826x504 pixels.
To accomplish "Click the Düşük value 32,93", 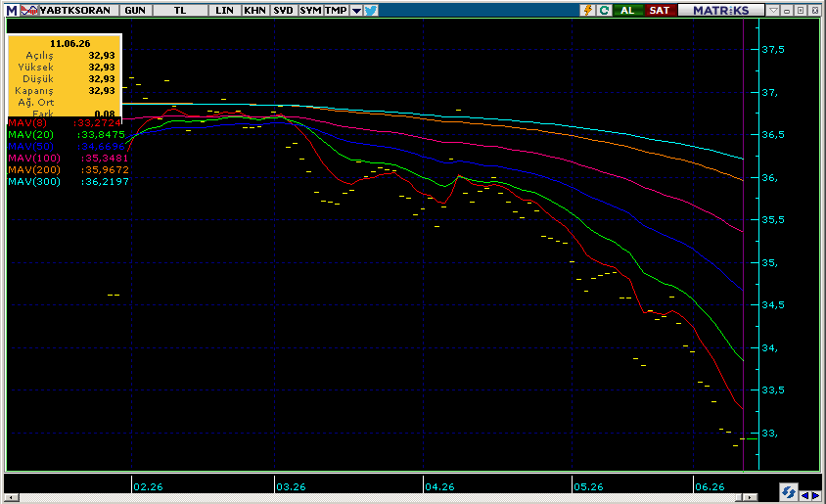I will click(102, 78).
